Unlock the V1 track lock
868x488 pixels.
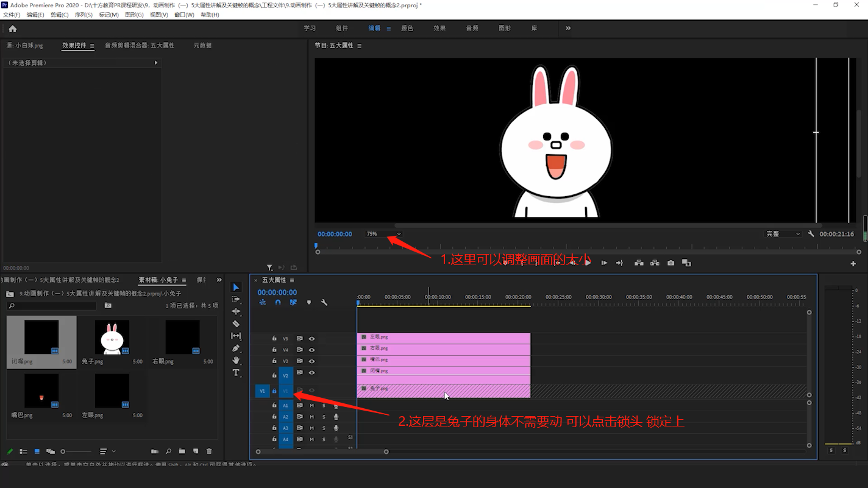point(274,391)
